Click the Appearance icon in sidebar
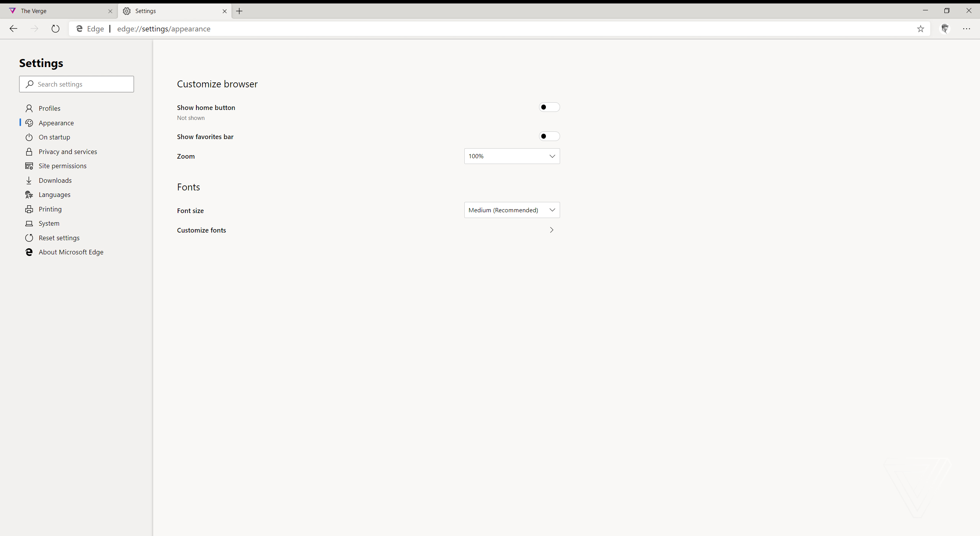The width and height of the screenshot is (980, 536). [28, 122]
